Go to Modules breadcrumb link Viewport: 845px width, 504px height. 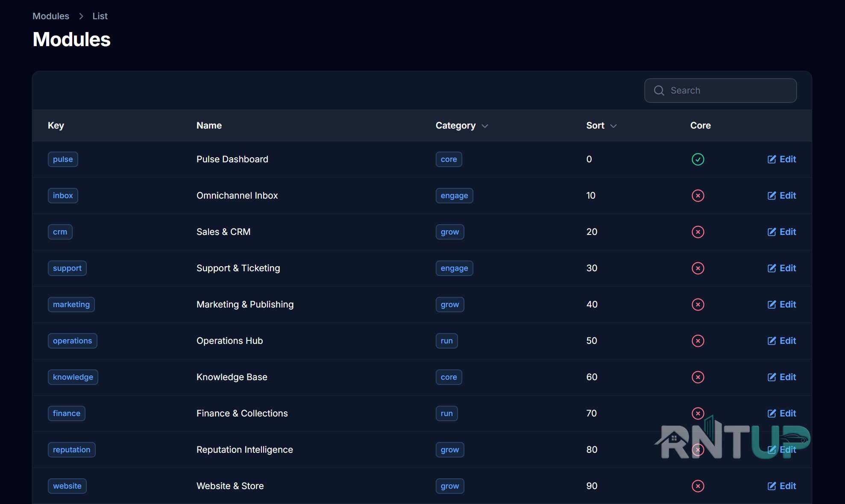[x=51, y=16]
